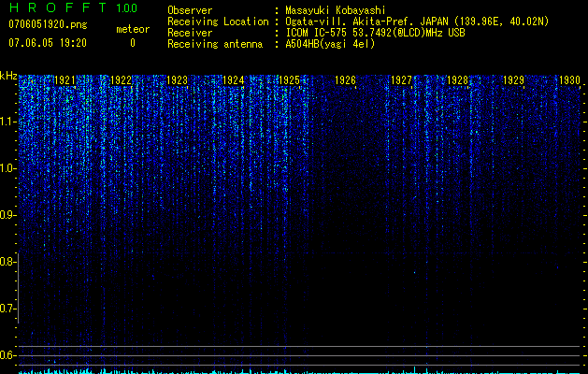The width and height of the screenshot is (588, 374).
Task: Click the antenna value A504HB(yagi 4el)
Action: [x=330, y=44]
